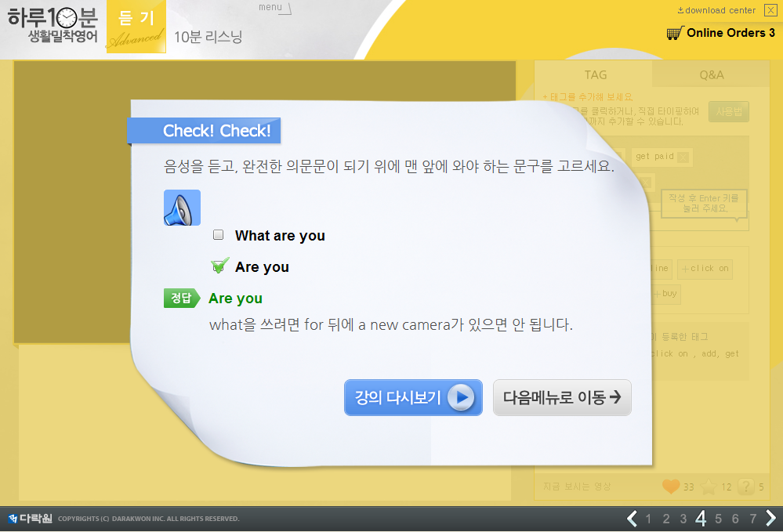Go to next page with right arrow
The image size is (783, 532).
(770, 518)
